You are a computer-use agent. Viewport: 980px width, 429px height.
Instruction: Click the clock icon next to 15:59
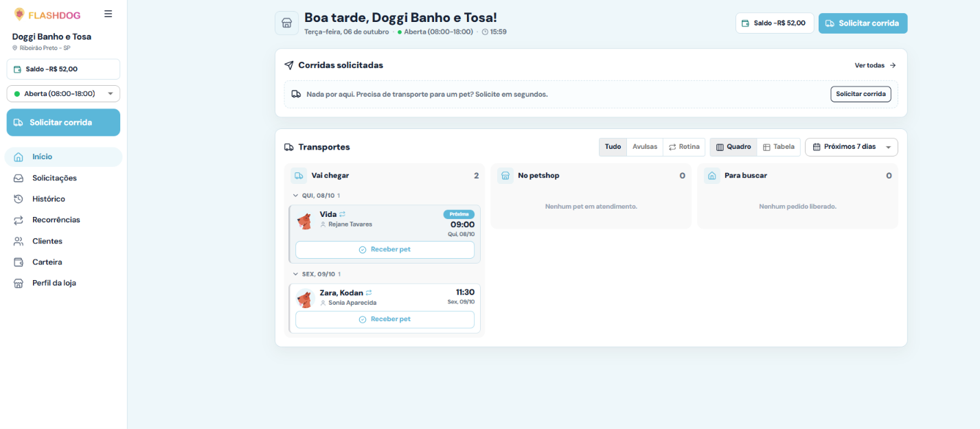pyautogui.click(x=486, y=32)
